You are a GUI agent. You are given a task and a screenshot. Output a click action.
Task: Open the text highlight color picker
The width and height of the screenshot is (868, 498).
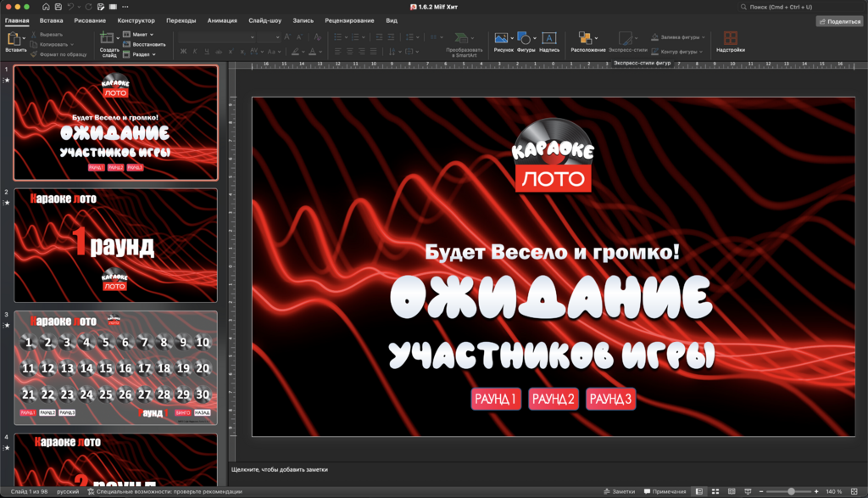pos(296,52)
